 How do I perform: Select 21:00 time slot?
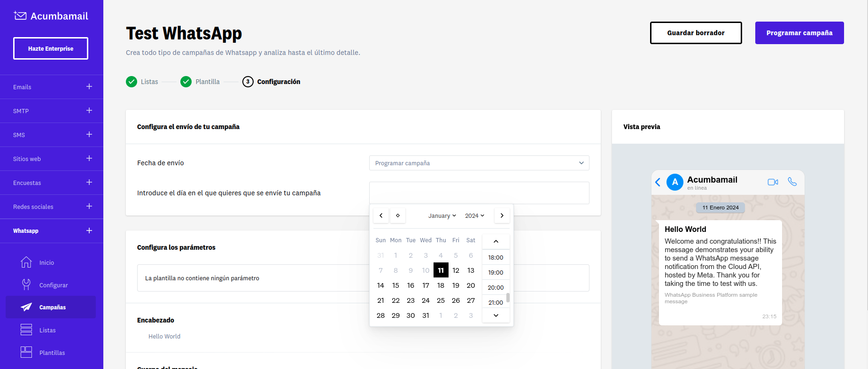pos(496,302)
